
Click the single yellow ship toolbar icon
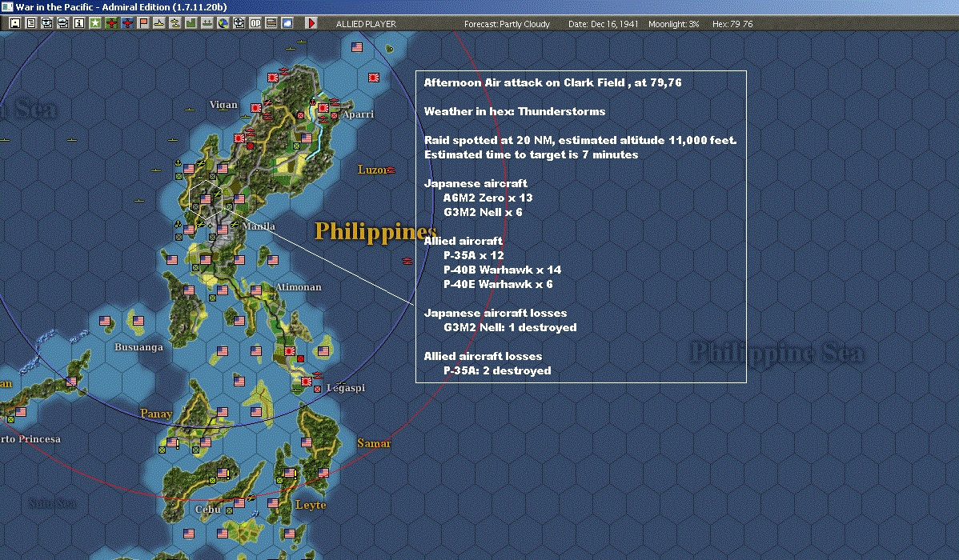[159, 23]
